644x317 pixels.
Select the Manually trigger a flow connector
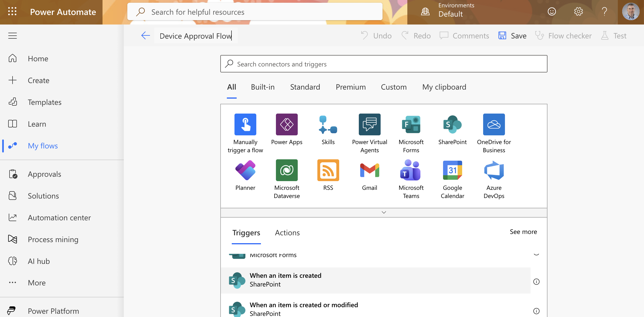click(245, 124)
